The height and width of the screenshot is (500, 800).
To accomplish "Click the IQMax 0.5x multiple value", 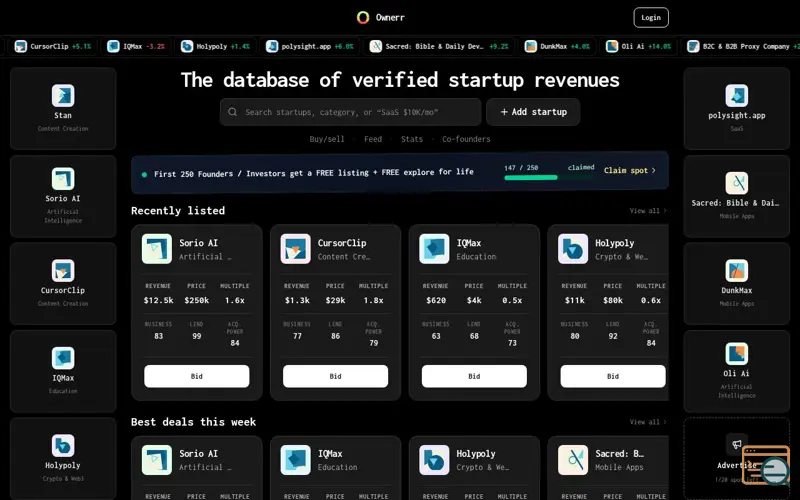I will (x=512, y=301).
